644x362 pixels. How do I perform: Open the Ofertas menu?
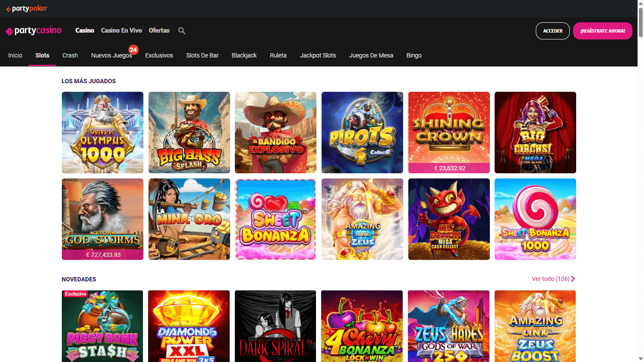(x=159, y=30)
